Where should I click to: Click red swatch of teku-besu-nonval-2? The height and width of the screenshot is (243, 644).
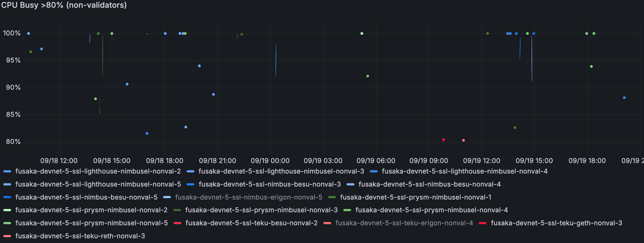[177, 223]
